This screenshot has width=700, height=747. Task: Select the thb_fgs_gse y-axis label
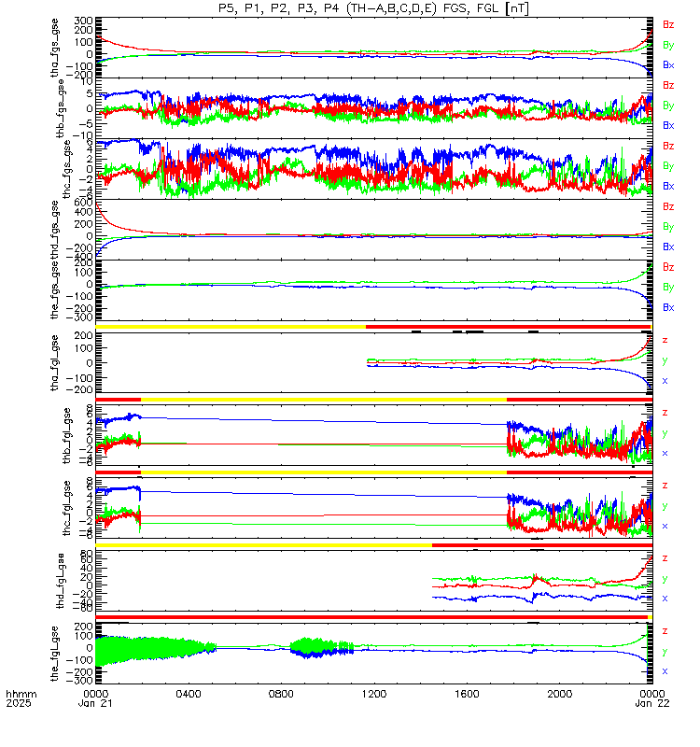61,108
